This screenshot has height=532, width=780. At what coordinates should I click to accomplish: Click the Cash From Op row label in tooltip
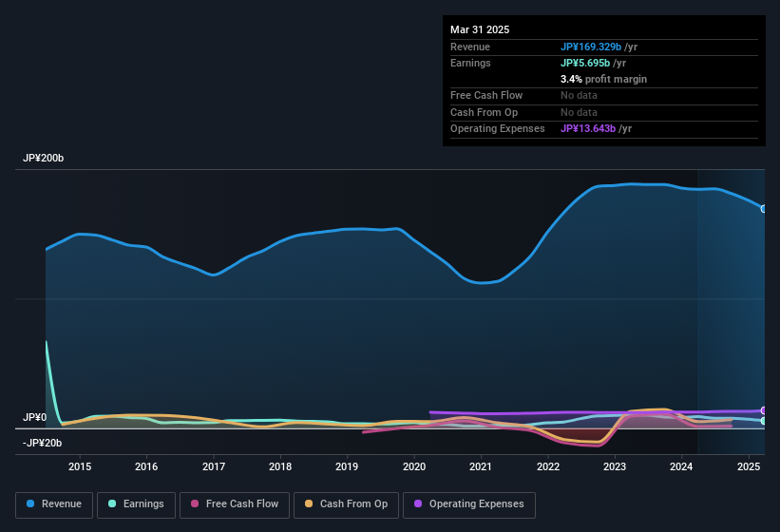[484, 112]
